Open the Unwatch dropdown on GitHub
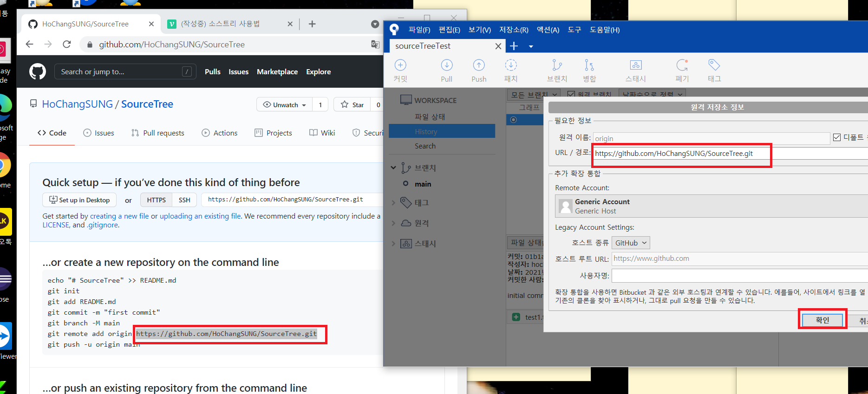The width and height of the screenshot is (868, 394). (x=285, y=104)
